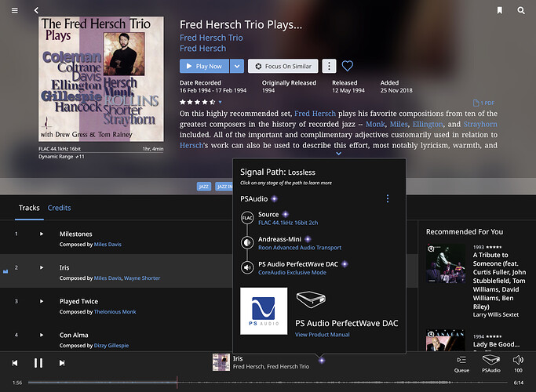Open View Product Manual link
The width and height of the screenshot is (536, 392).
point(323,335)
